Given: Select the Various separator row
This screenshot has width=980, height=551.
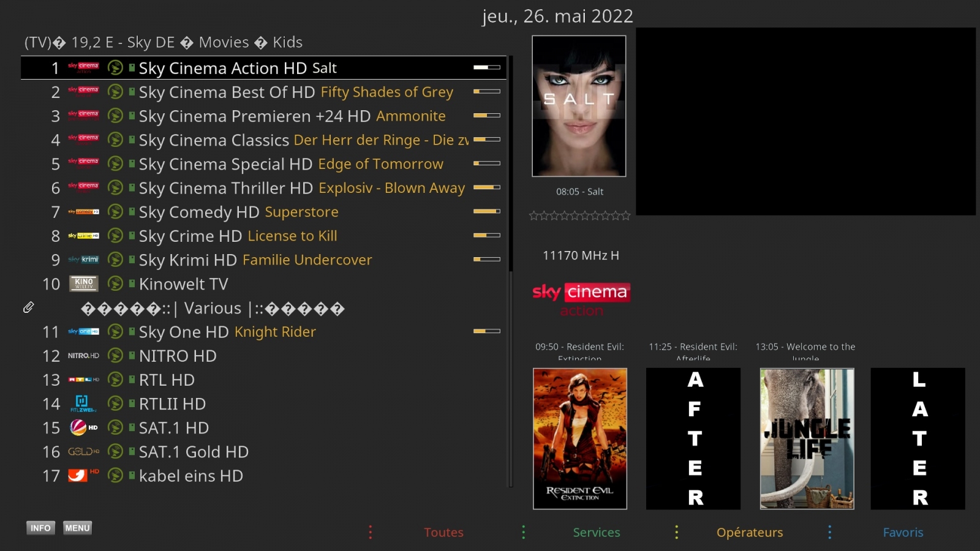Looking at the screenshot, I should tap(264, 307).
